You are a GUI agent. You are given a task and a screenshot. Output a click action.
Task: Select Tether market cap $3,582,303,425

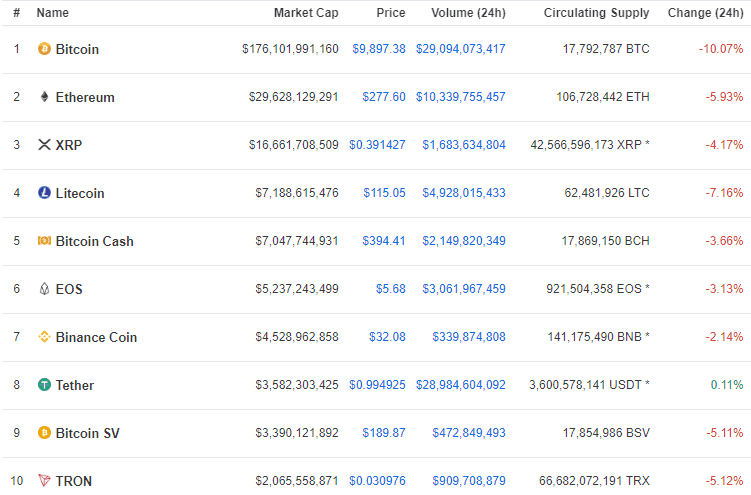297,384
